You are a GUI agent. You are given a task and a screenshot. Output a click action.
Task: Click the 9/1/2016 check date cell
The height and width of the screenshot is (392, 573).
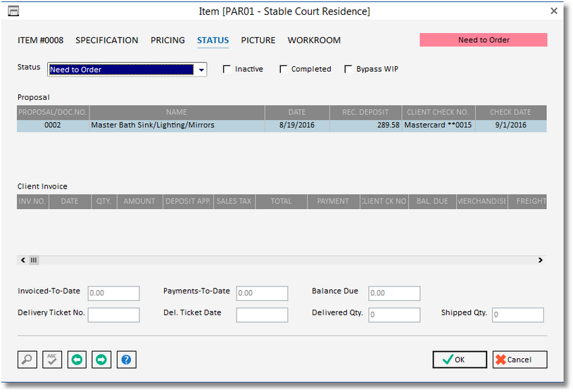(511, 125)
